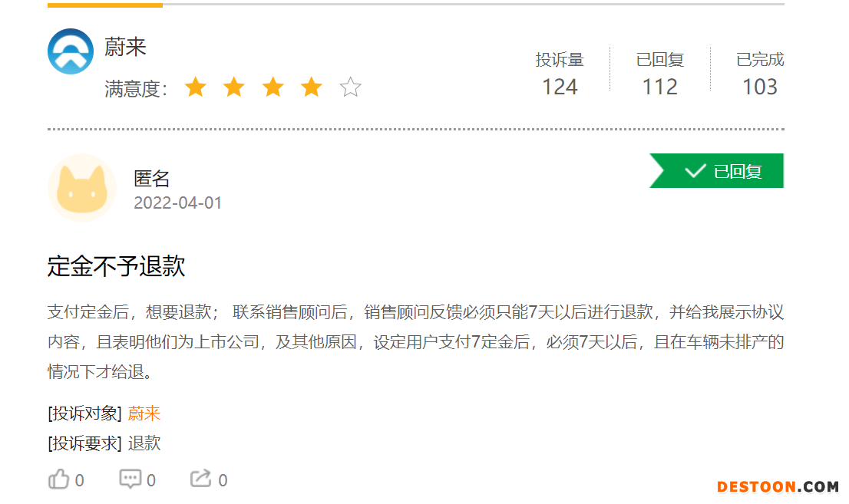Screen dimensions: 849x504
Task: Click the thumbs-up like icon
Action: (x=58, y=479)
